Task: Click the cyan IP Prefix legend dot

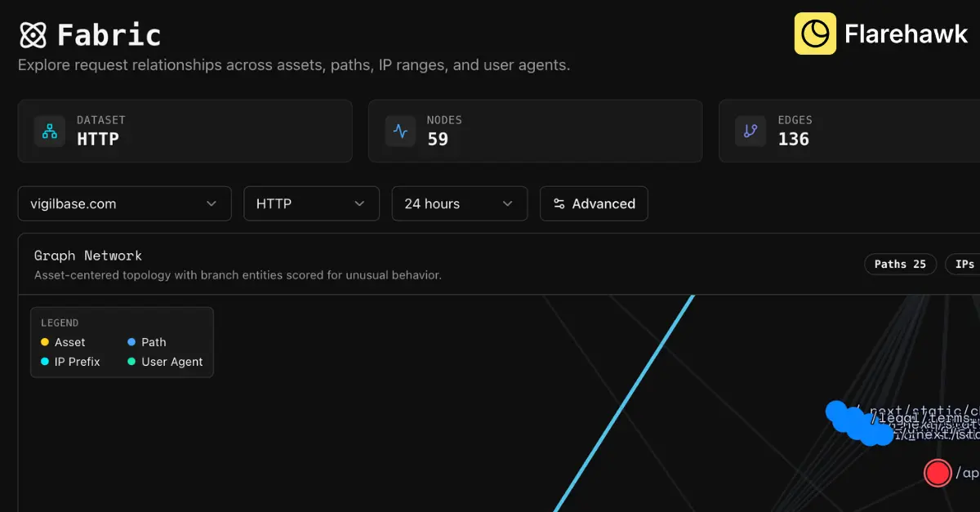Action: click(x=45, y=362)
